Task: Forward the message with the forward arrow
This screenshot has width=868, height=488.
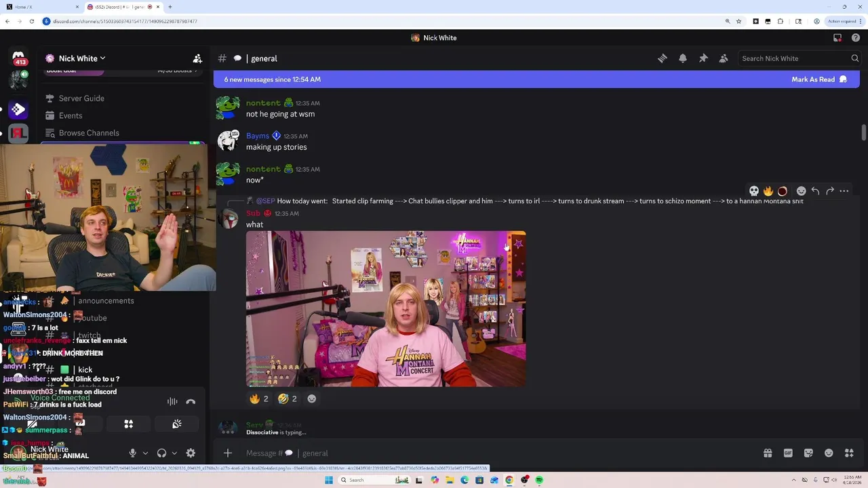Action: coord(829,191)
